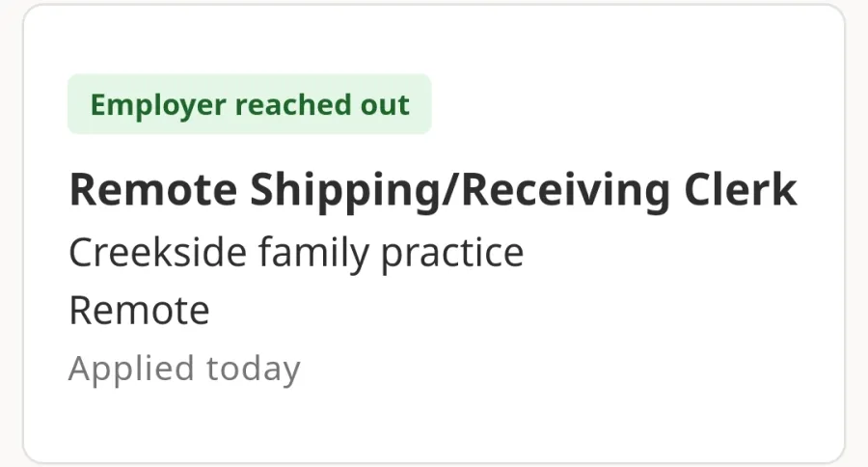This screenshot has width=868, height=467.
Task: Click the green Employer reached out badge
Action: pos(249,104)
